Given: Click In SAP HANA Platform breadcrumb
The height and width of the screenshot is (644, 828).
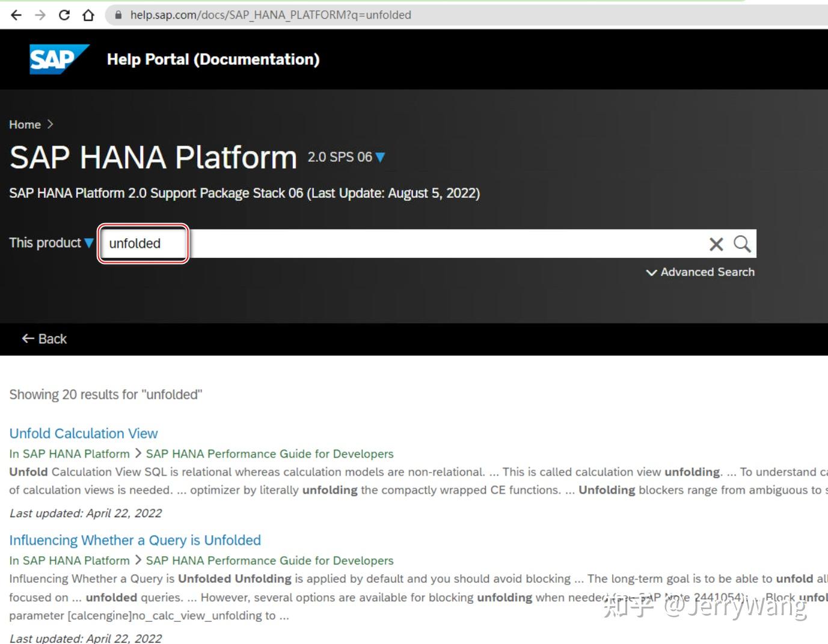Looking at the screenshot, I should pyautogui.click(x=69, y=453).
